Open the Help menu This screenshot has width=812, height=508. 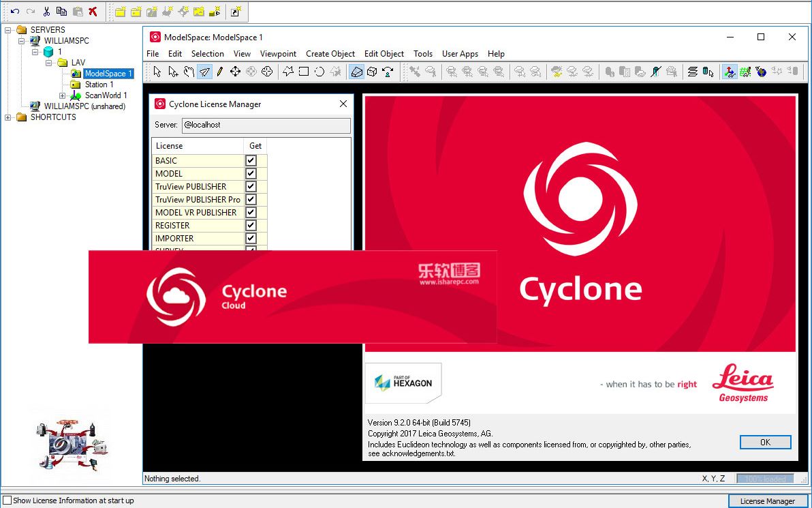coord(496,54)
